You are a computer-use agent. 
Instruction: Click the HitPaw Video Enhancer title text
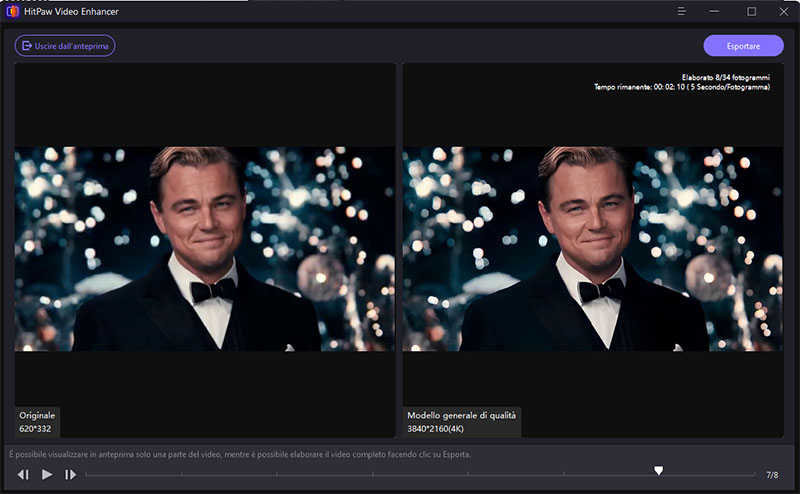pyautogui.click(x=71, y=11)
